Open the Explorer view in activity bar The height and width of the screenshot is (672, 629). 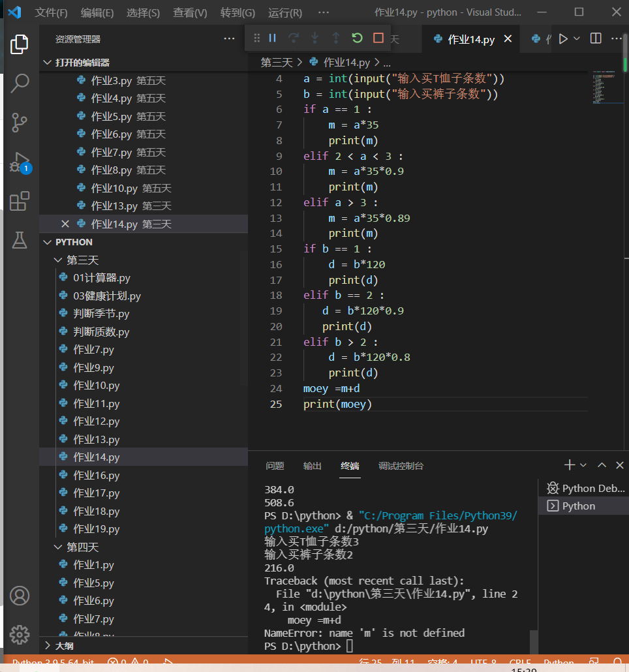pyautogui.click(x=20, y=44)
